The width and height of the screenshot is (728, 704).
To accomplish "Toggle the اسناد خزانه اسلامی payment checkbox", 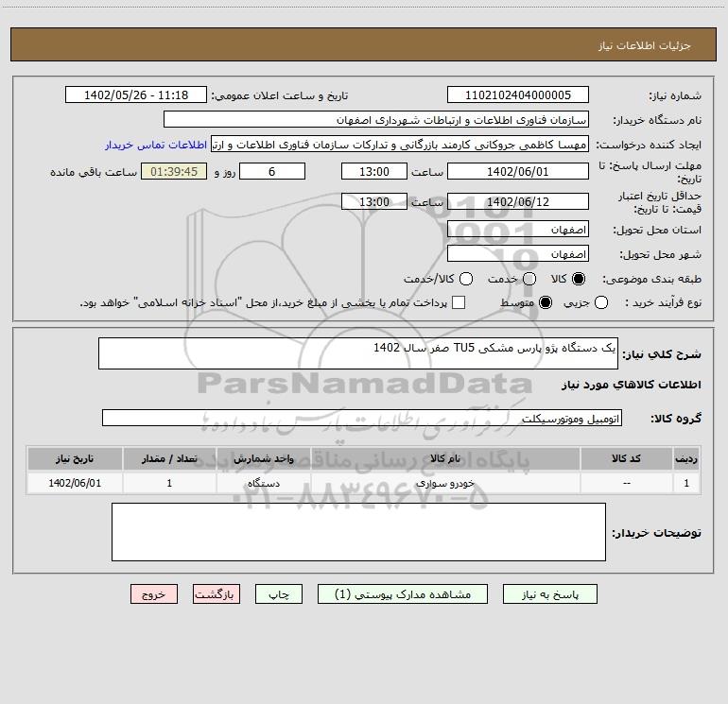I will tap(459, 303).
